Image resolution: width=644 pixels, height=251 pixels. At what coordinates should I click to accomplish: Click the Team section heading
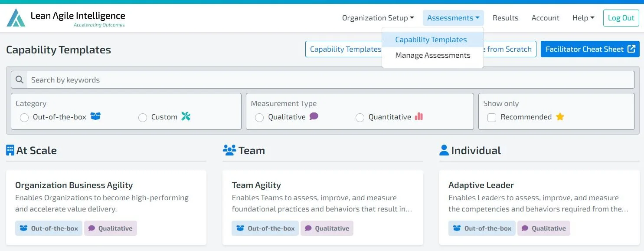pyautogui.click(x=252, y=151)
